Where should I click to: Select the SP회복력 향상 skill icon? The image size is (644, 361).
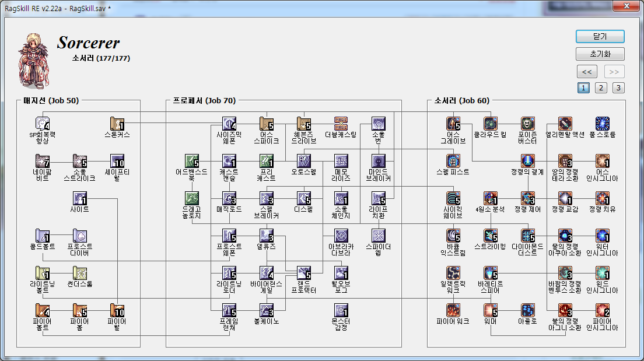click(43, 124)
